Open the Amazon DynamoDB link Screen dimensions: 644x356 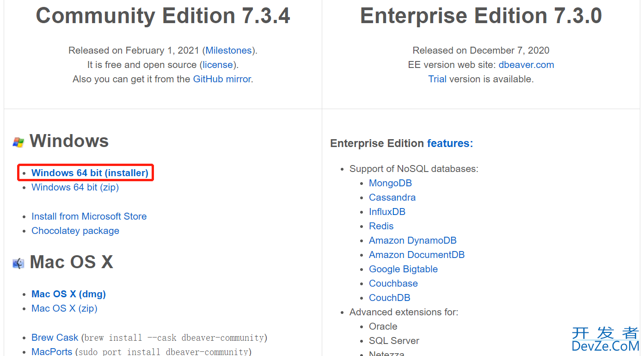412,240
